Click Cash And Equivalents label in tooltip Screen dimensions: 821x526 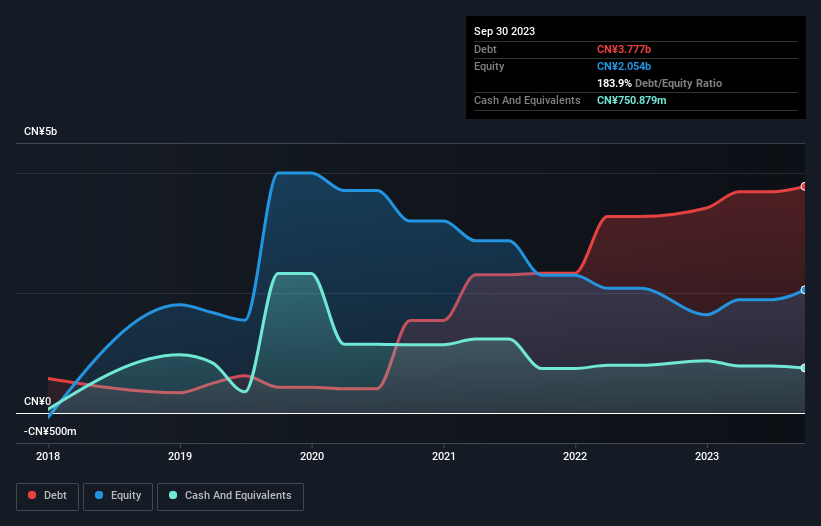(527, 100)
